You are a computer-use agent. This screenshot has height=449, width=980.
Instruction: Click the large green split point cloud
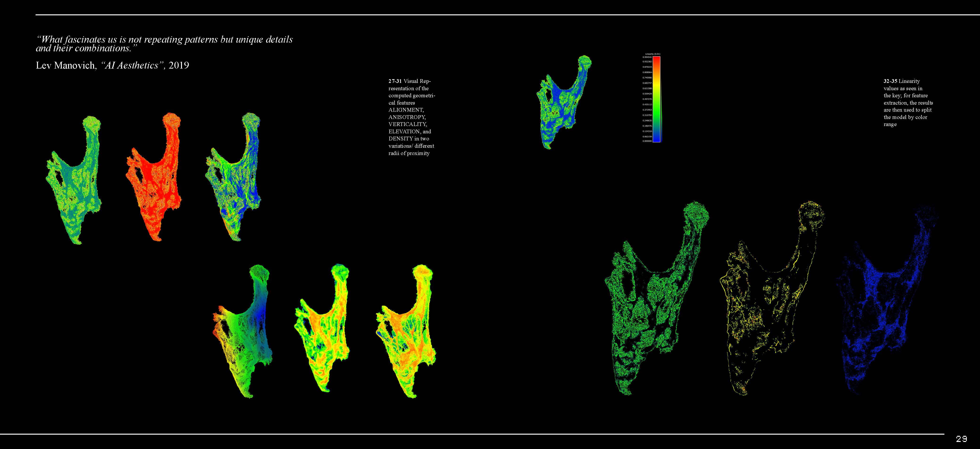click(x=647, y=304)
